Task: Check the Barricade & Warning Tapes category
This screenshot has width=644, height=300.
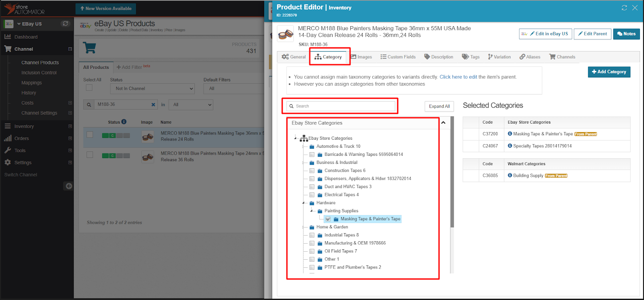Action: tap(312, 155)
